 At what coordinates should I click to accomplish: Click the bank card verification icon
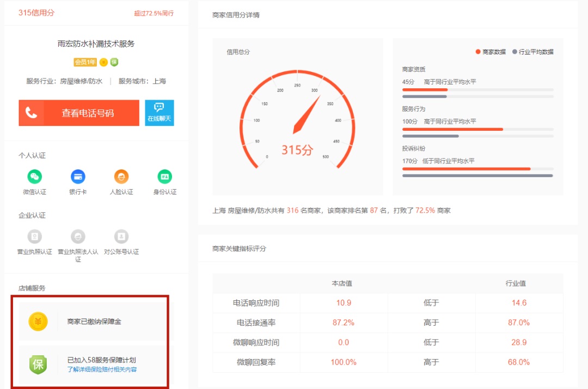(x=78, y=177)
